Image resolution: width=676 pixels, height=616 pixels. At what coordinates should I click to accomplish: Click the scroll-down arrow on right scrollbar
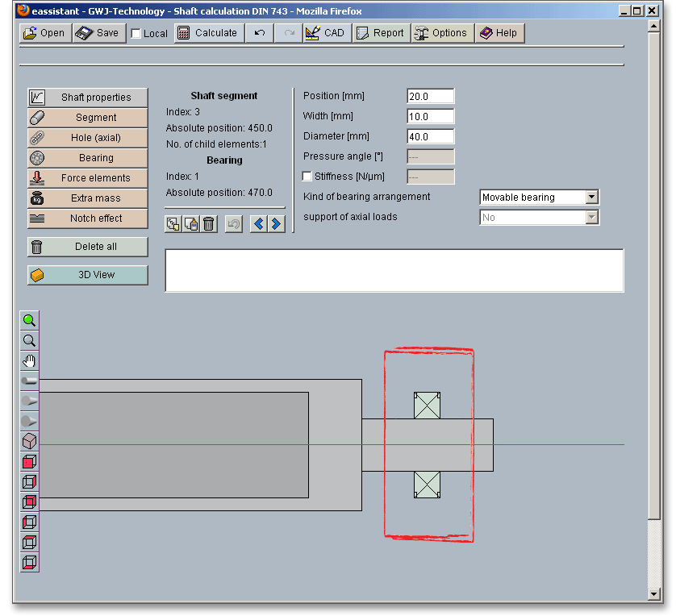[x=655, y=594]
